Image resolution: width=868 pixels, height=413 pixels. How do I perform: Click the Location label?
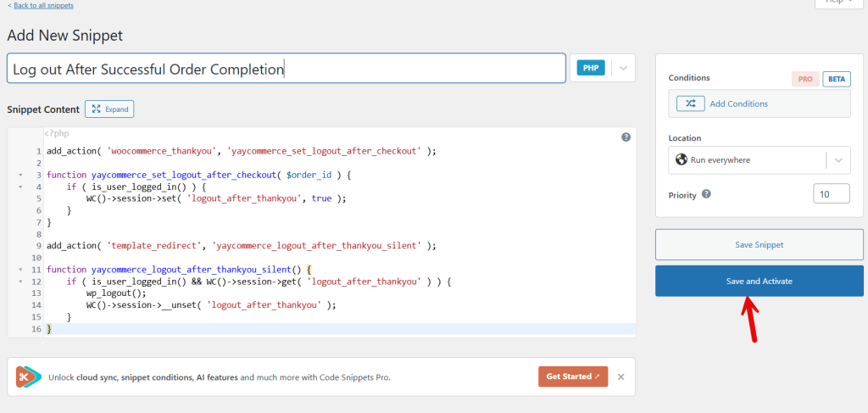pyautogui.click(x=685, y=138)
